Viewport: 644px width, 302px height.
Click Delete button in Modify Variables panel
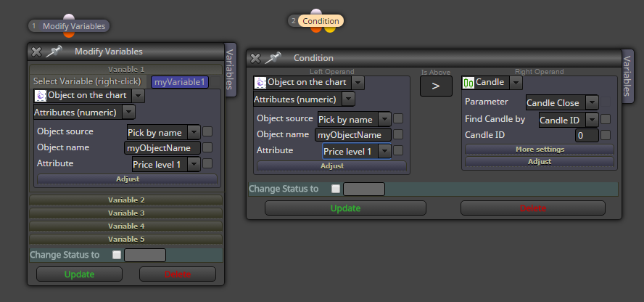178,274
